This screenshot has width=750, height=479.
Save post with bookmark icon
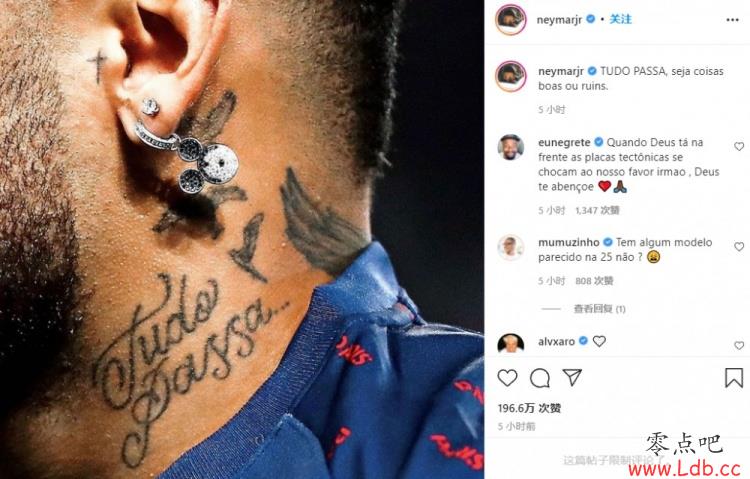tap(734, 378)
